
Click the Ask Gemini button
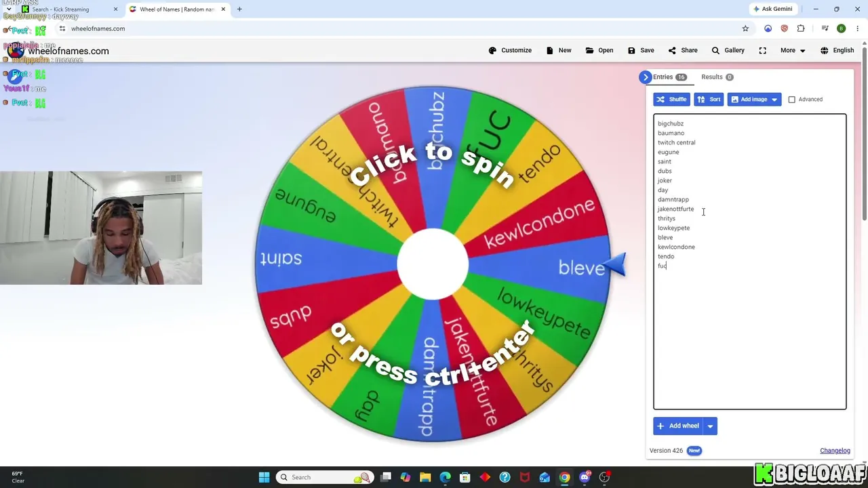tap(772, 9)
